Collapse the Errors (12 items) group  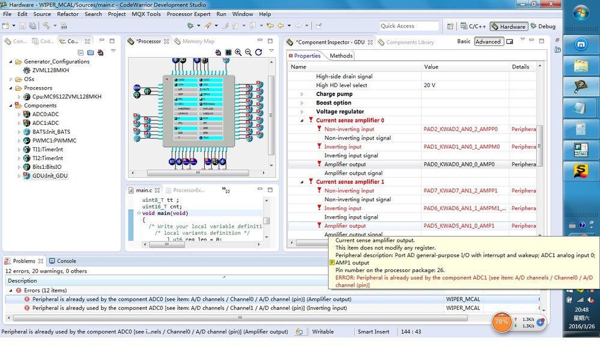coord(10,291)
